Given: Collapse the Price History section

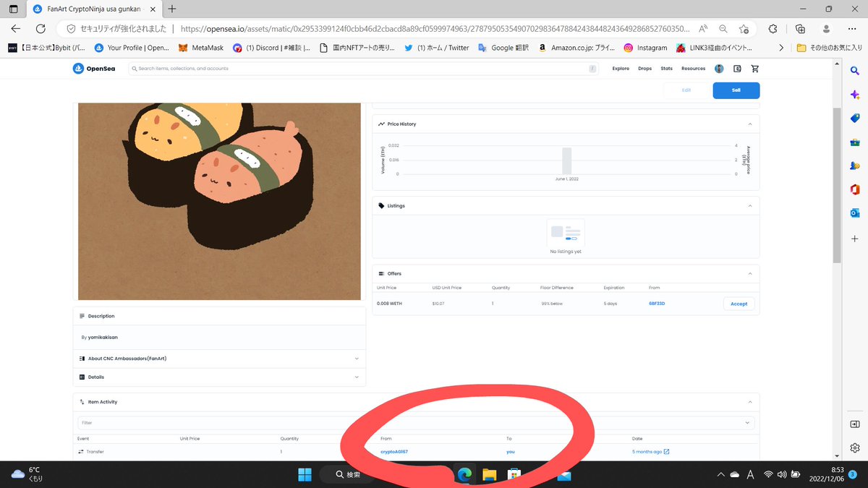Looking at the screenshot, I should (x=749, y=124).
